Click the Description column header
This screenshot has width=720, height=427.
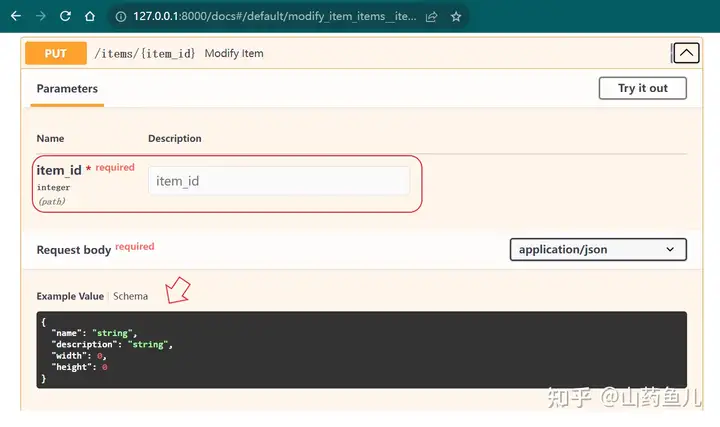174,138
